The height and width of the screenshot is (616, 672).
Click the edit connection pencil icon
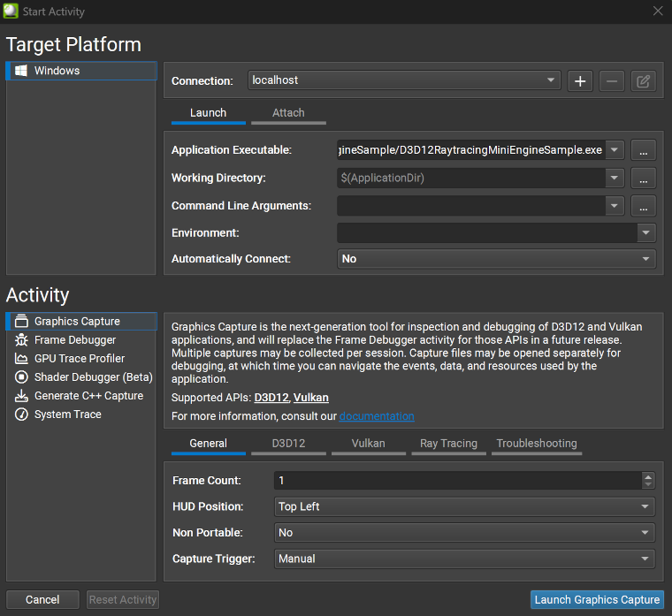643,81
